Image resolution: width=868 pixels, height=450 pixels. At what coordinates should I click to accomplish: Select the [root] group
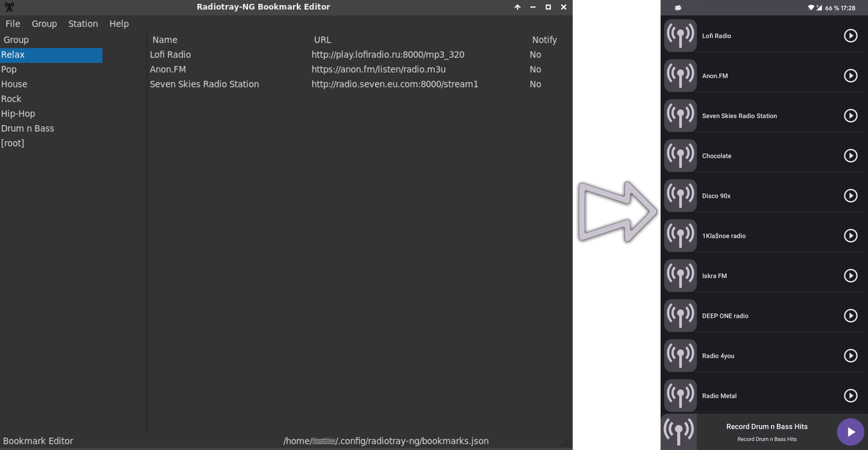point(12,143)
